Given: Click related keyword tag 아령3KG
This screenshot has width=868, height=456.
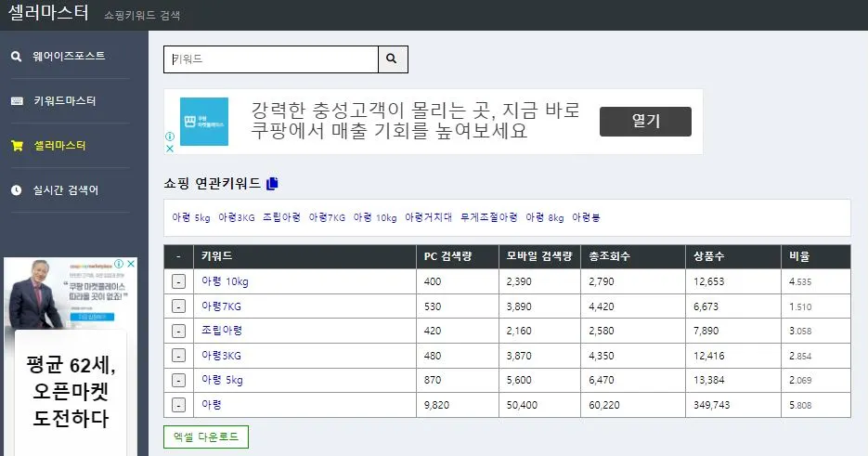Looking at the screenshot, I should coord(237,217).
